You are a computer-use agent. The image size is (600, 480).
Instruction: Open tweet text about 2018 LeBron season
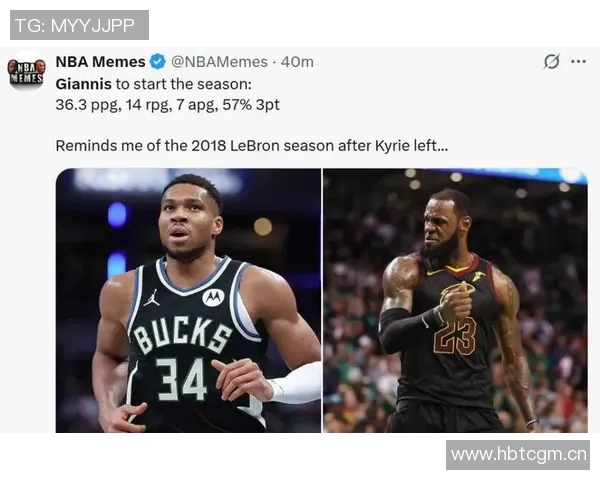coord(251,146)
